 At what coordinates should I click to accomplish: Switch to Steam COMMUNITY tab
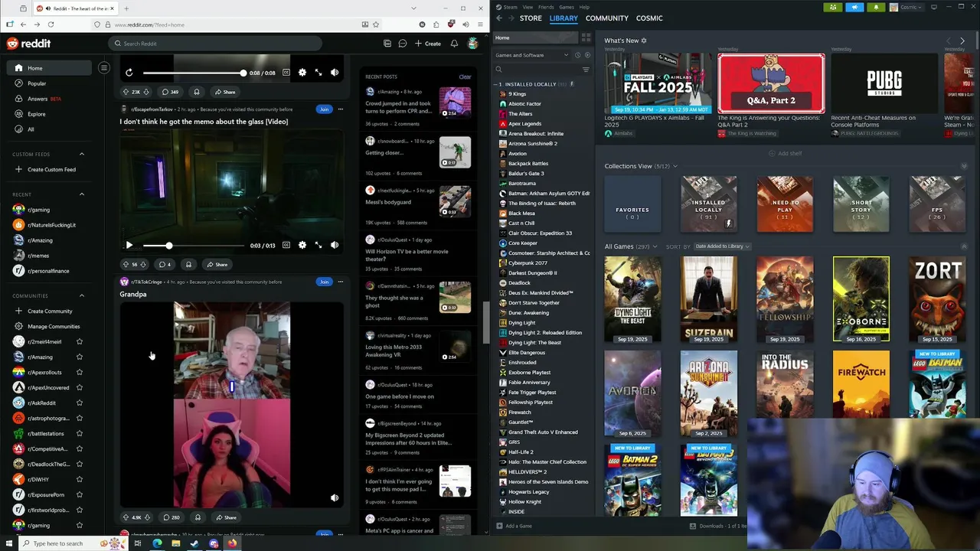pos(606,18)
